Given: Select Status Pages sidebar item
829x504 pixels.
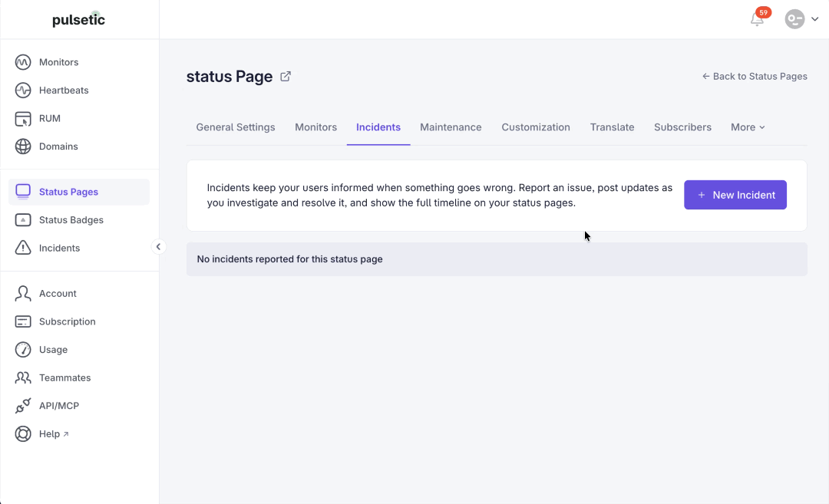Looking at the screenshot, I should pos(79,192).
